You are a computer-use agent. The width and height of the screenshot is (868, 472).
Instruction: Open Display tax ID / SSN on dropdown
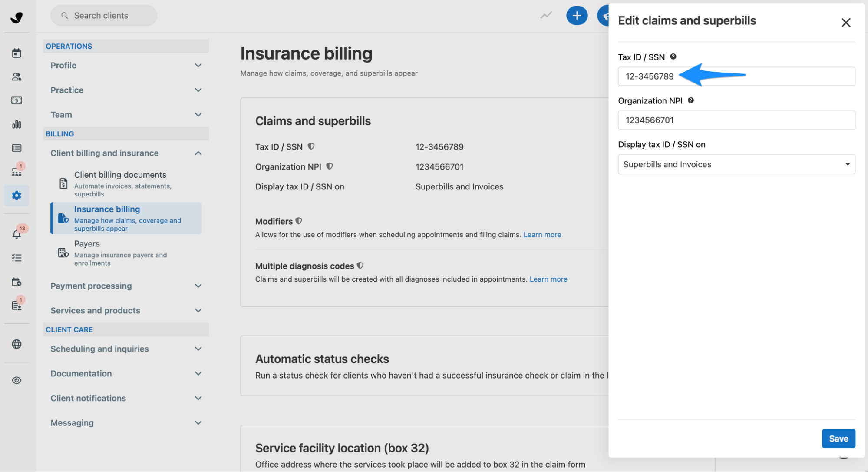click(x=736, y=164)
